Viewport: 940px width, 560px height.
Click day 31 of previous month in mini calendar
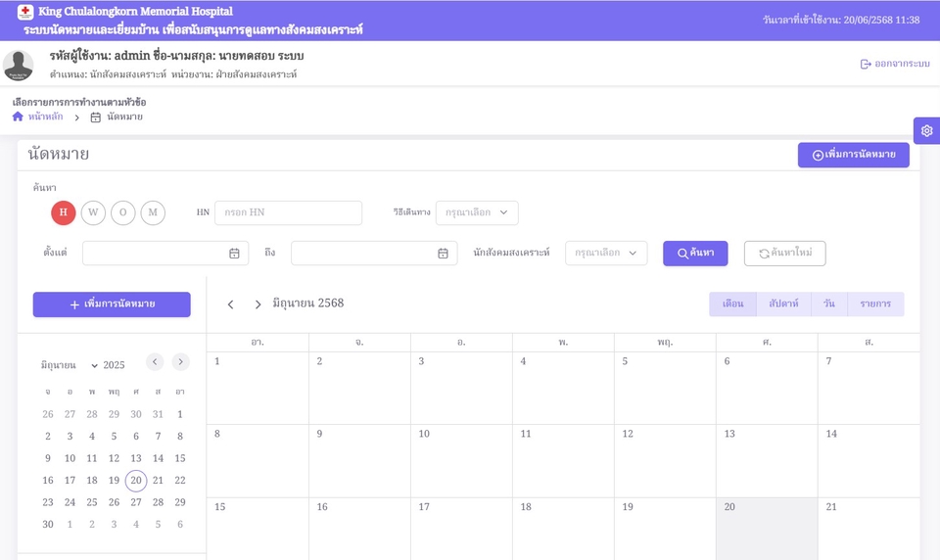pos(158,414)
